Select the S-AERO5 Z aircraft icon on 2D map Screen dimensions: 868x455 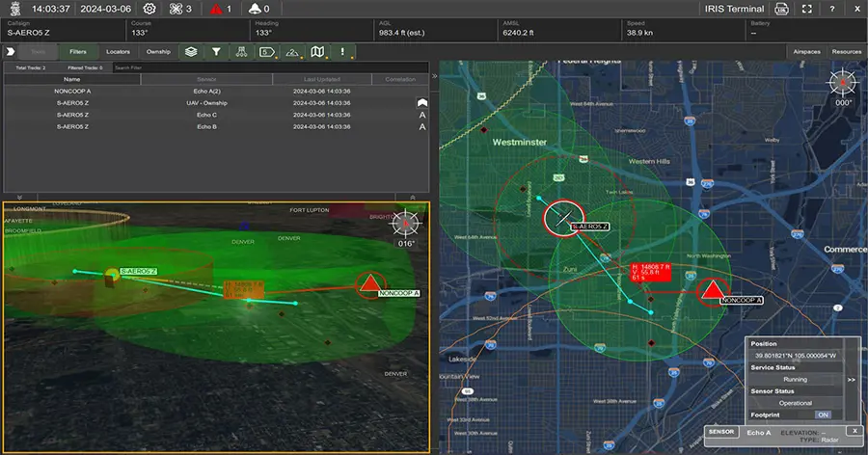coord(564,218)
